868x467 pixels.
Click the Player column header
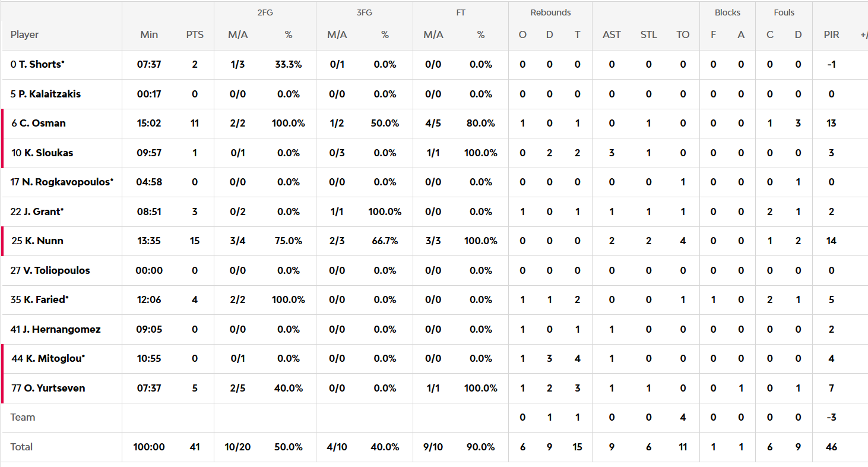pos(24,34)
